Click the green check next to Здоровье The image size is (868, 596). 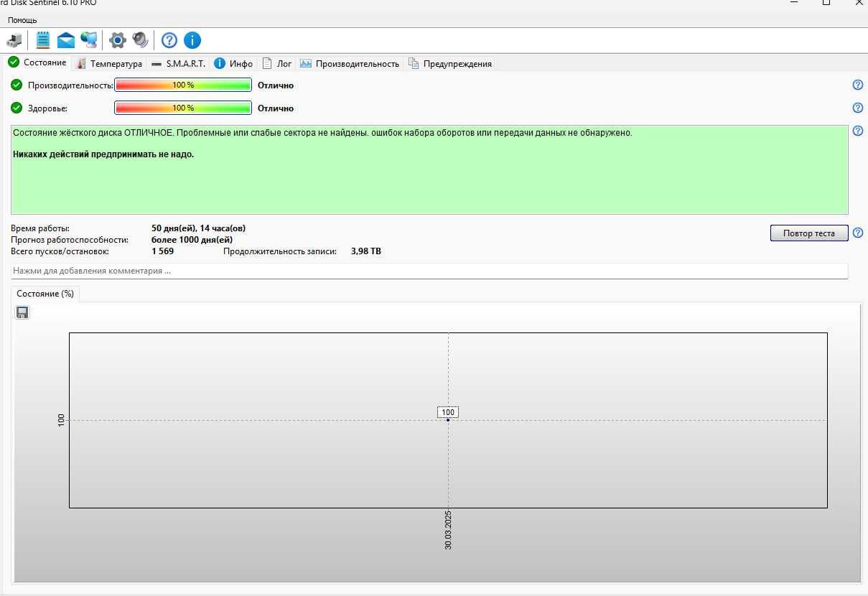click(x=17, y=108)
